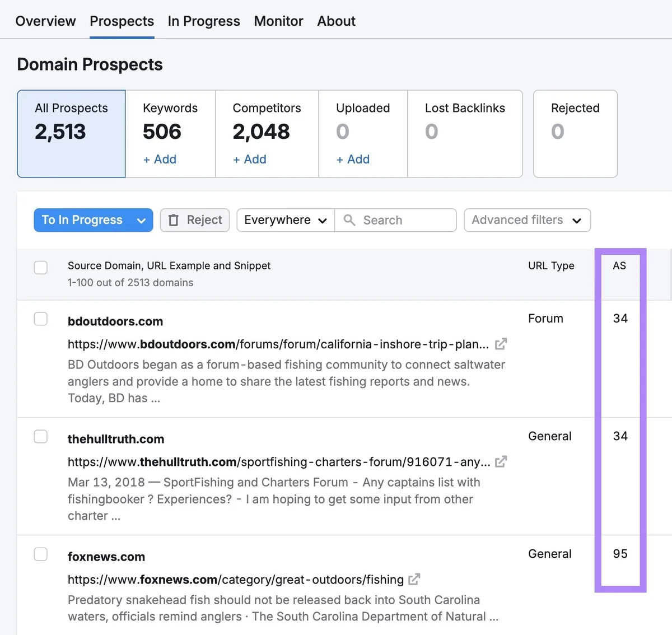Click the AS value 95 for foxnews.com
Image resolution: width=672 pixels, height=635 pixels.
[x=620, y=553]
